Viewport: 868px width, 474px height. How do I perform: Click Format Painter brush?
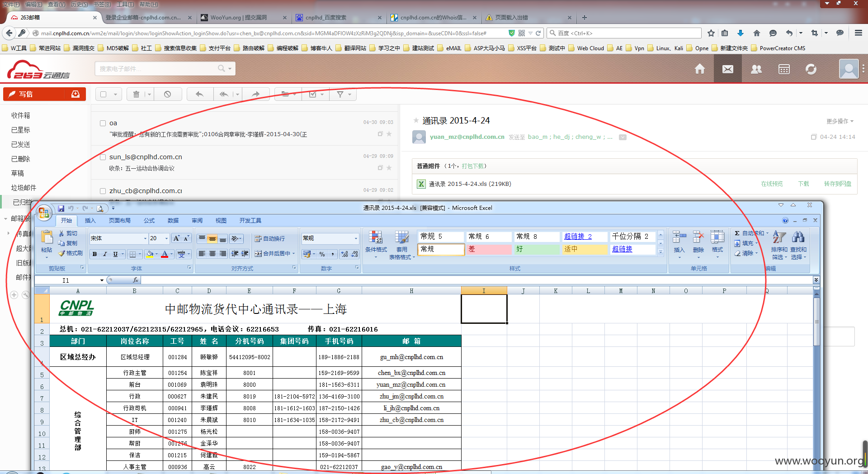point(71,253)
